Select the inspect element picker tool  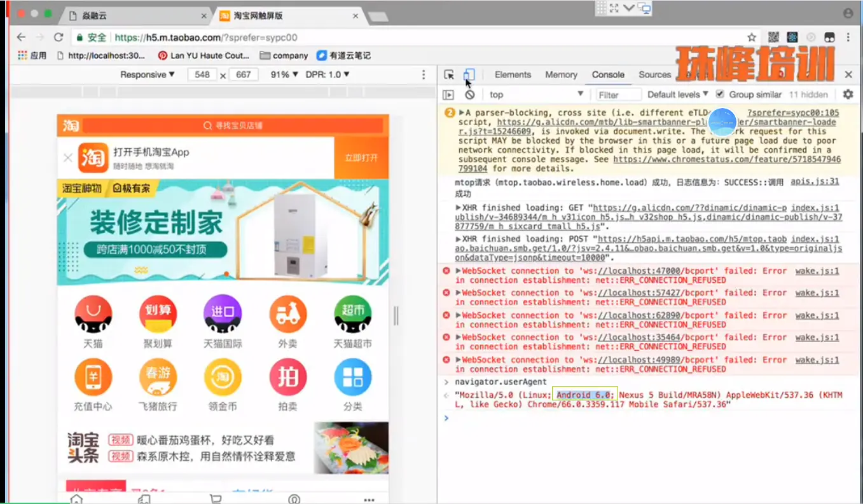(449, 75)
